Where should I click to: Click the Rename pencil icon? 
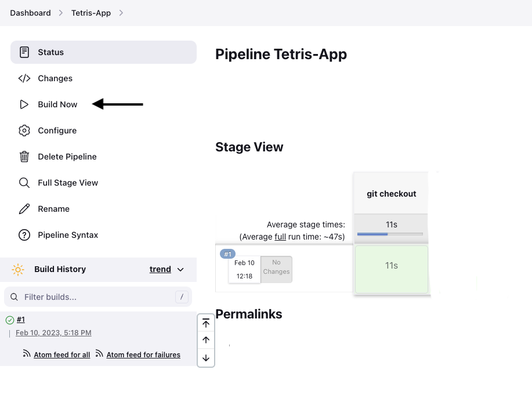pos(24,209)
